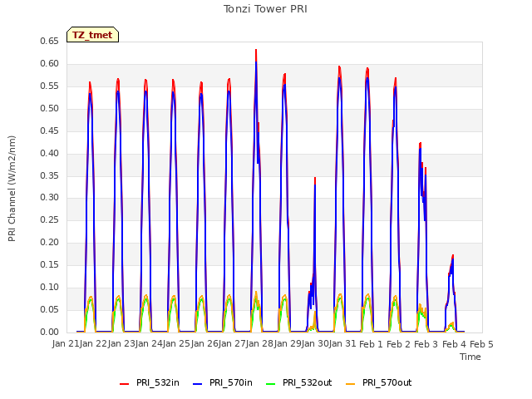This screenshot has width=532, height=399.
Task: Click the Feb 2 x-axis tick label
Action: pyautogui.click(x=398, y=344)
